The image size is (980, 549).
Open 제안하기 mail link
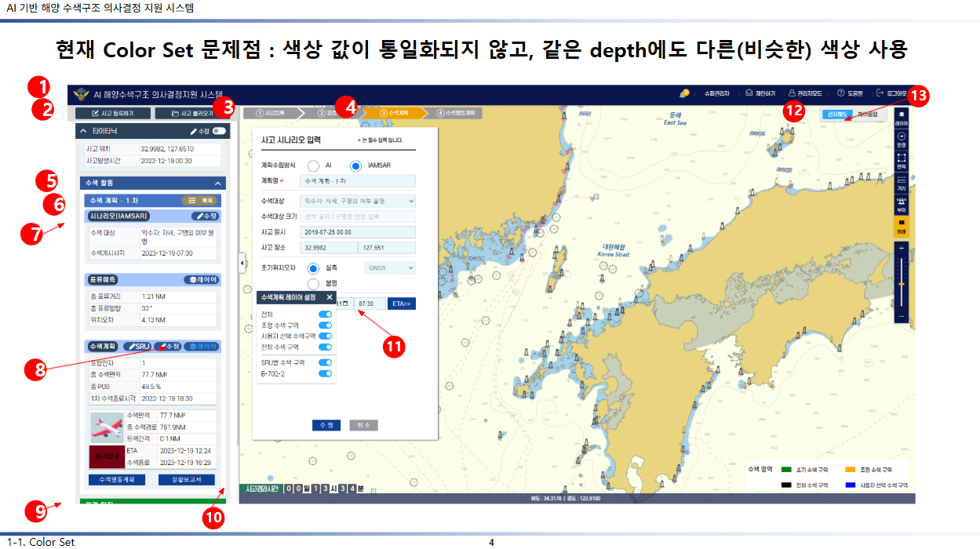(760, 93)
